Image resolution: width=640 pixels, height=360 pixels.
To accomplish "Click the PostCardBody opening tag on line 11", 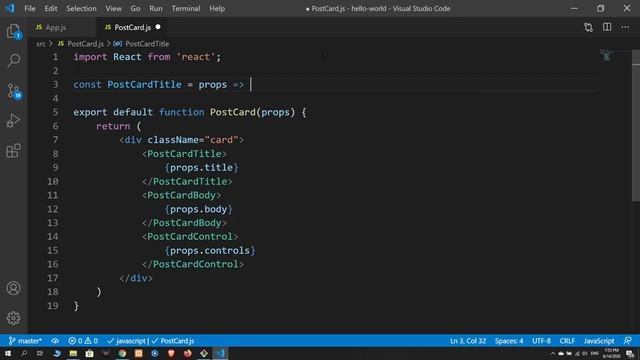I will tap(182, 195).
